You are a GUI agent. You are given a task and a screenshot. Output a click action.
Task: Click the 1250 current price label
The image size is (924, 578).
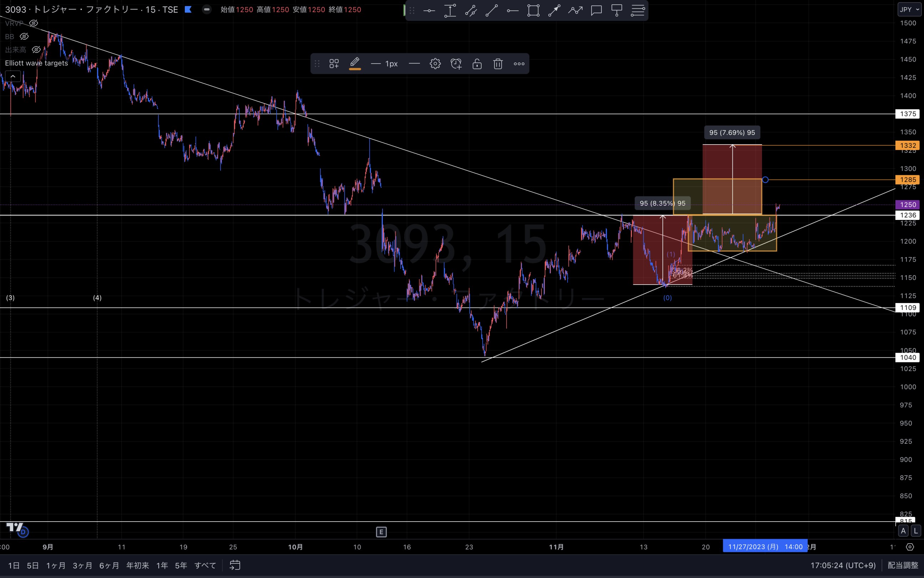(908, 205)
